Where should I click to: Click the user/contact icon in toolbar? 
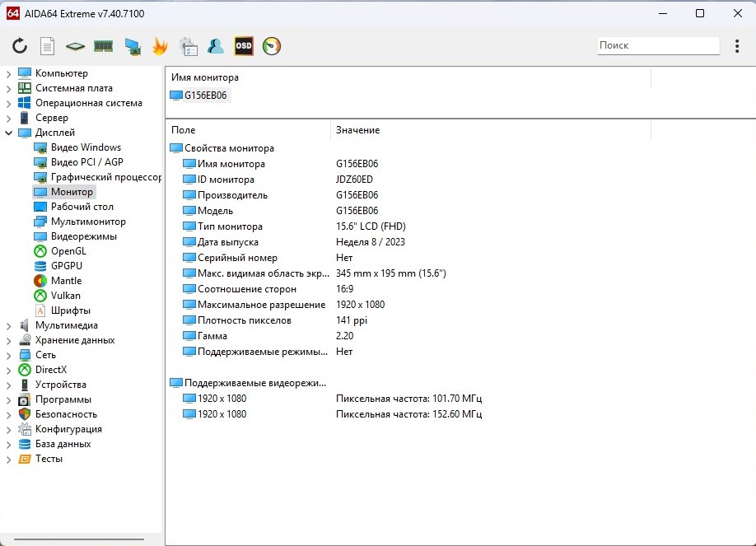click(216, 46)
